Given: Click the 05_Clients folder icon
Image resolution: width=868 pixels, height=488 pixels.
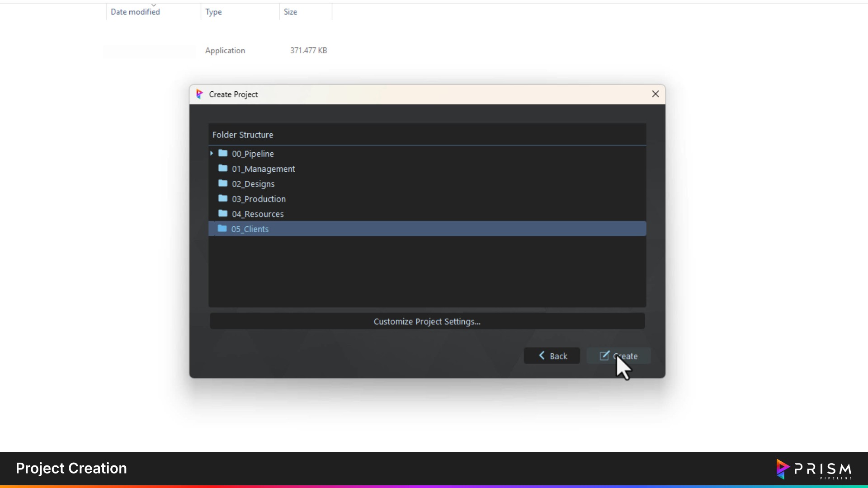Looking at the screenshot, I should click(x=222, y=229).
